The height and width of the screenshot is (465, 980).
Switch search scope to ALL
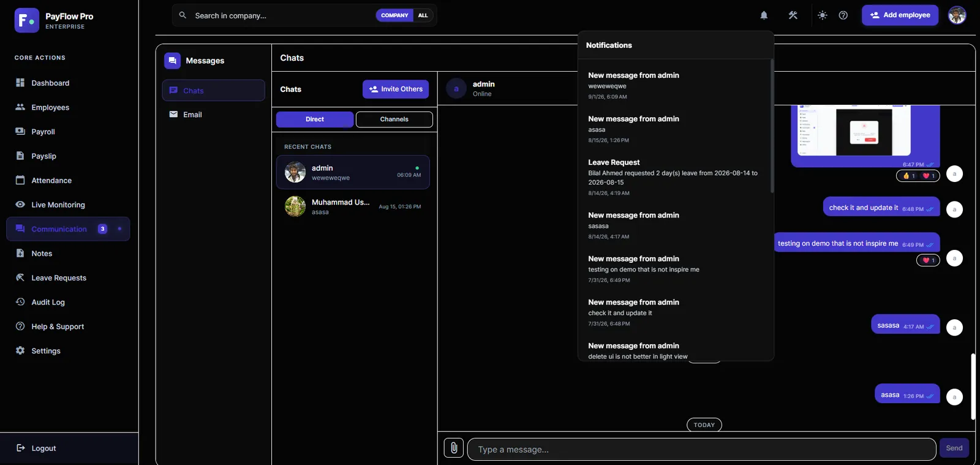coord(423,15)
